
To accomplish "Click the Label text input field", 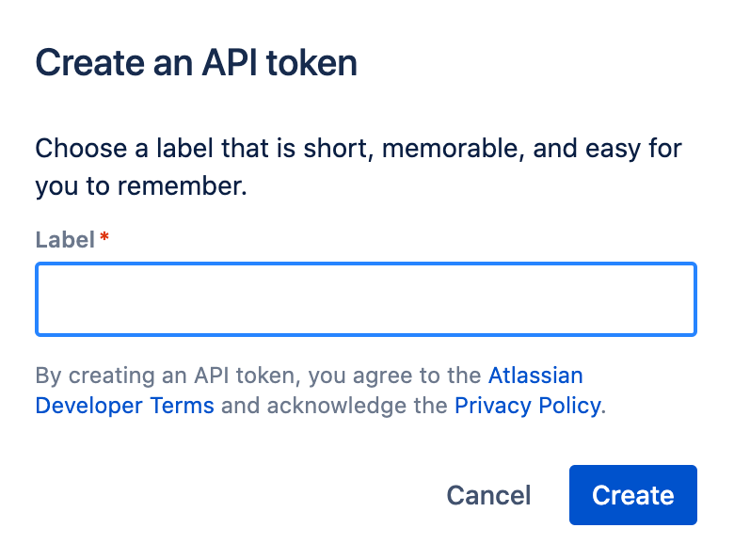I will click(x=365, y=299).
